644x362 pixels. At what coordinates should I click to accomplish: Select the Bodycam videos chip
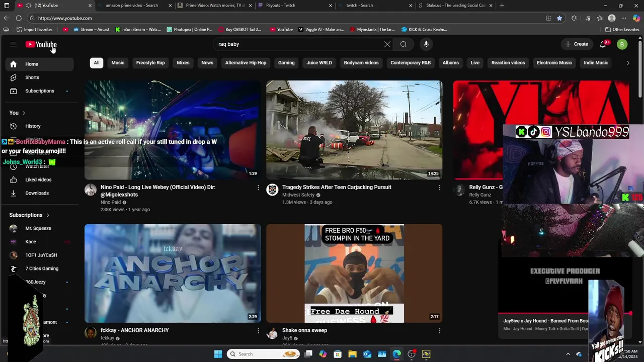click(x=361, y=63)
